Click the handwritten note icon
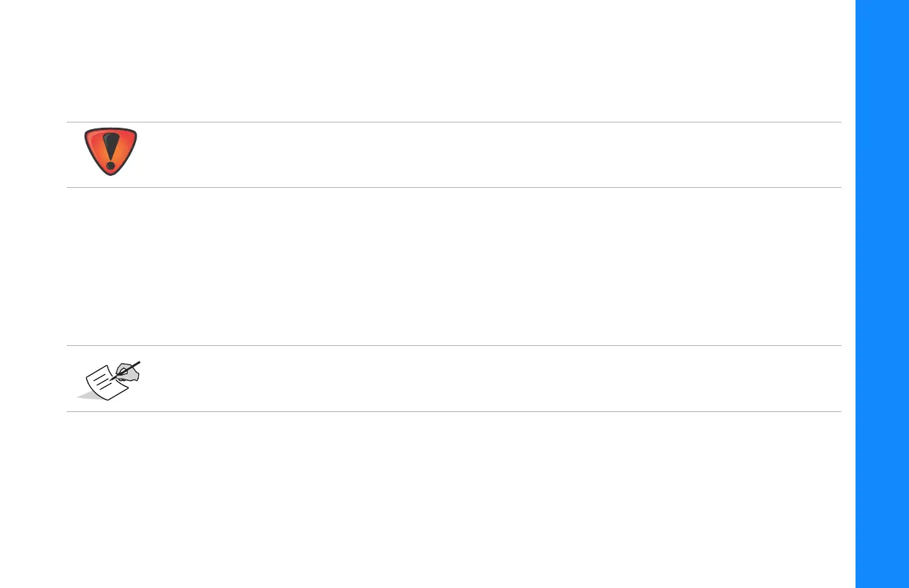The image size is (909, 588). (111, 380)
